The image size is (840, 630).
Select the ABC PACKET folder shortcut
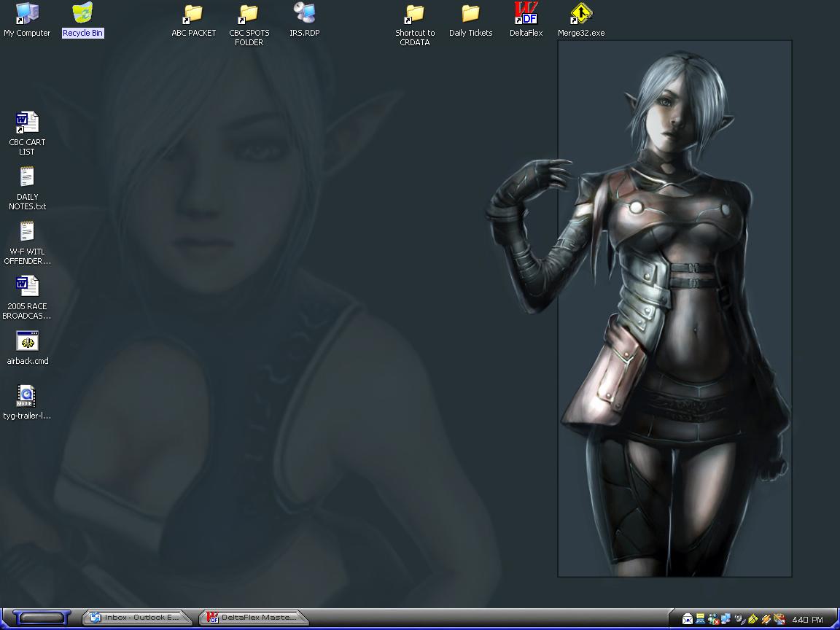click(x=193, y=14)
